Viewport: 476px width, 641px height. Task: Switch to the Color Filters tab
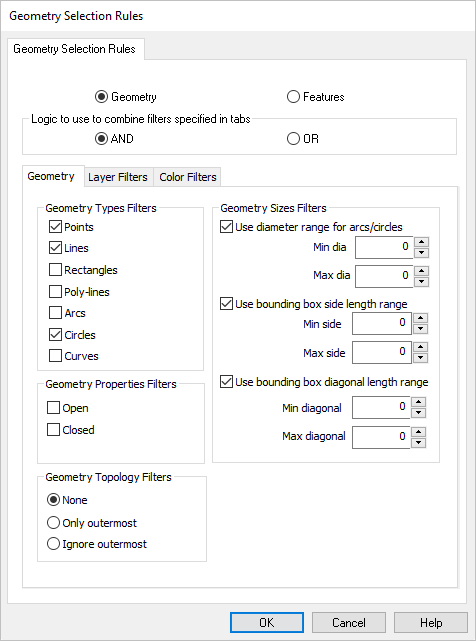(x=188, y=177)
